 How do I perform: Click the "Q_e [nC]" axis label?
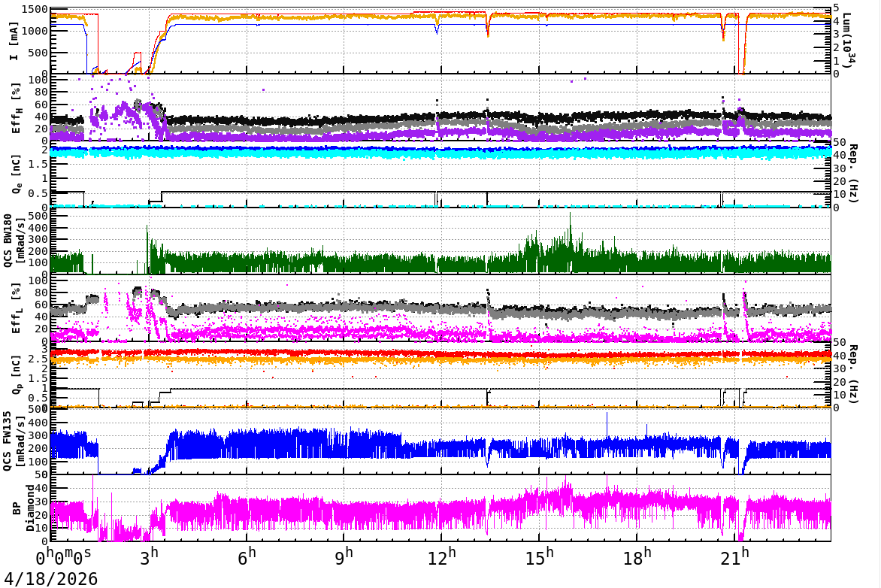click(16, 174)
